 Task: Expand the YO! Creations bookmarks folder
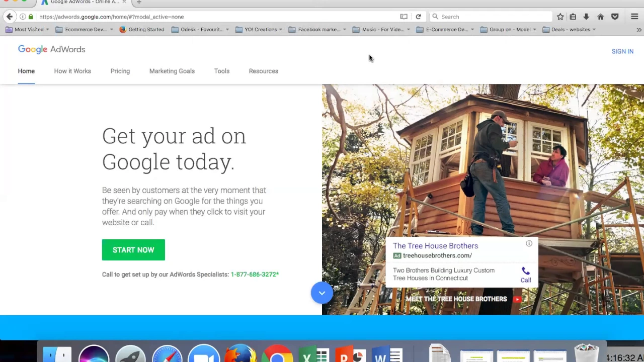(260, 29)
